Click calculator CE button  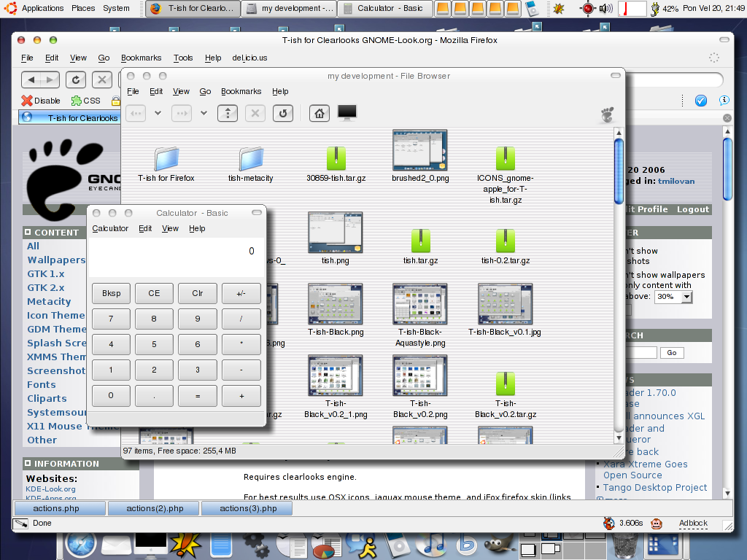click(x=154, y=293)
